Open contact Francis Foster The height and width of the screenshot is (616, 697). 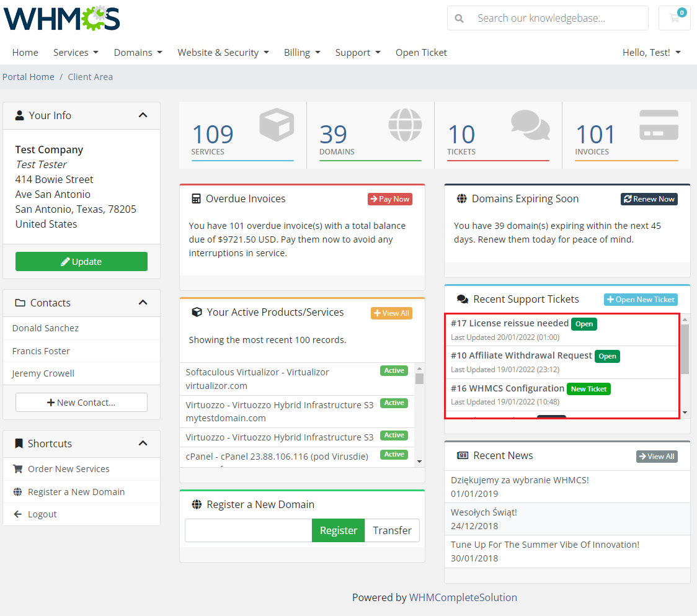41,351
